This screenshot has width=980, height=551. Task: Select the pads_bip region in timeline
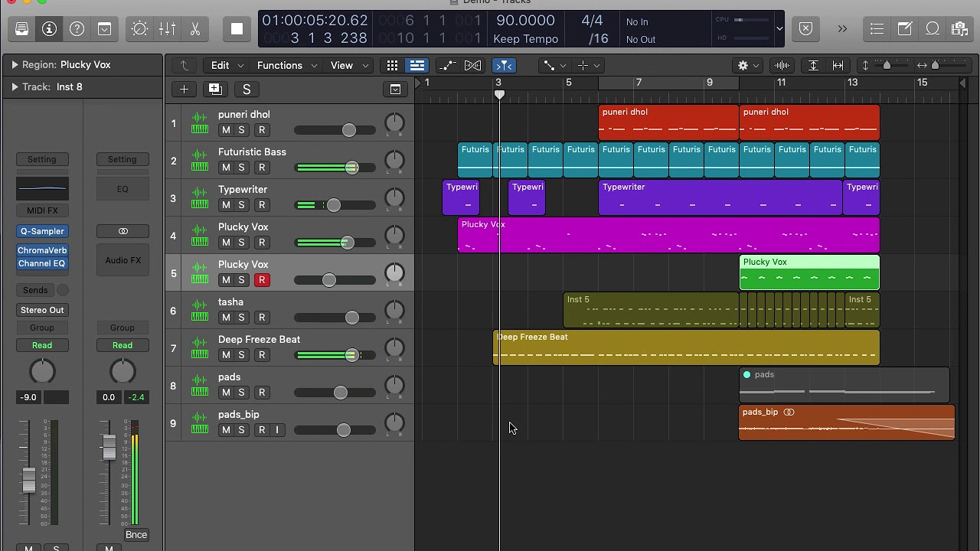pyautogui.click(x=847, y=422)
